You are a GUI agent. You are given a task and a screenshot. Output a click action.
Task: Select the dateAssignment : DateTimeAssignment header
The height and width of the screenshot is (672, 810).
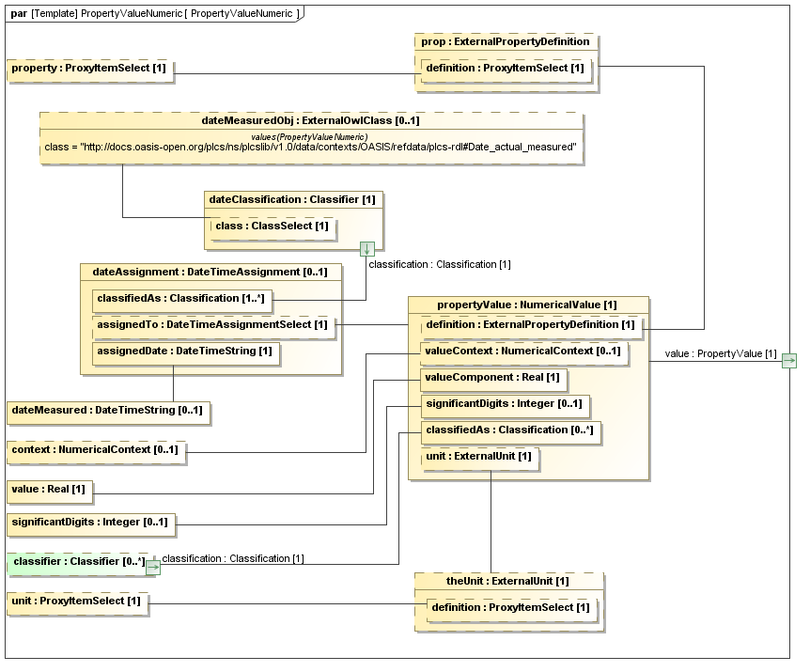click(x=210, y=273)
